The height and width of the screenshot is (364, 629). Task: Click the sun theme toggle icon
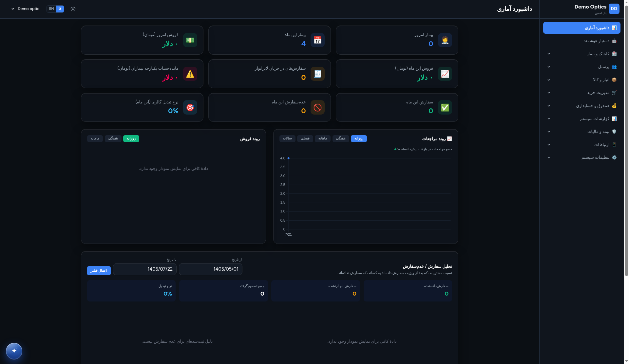coord(73,9)
